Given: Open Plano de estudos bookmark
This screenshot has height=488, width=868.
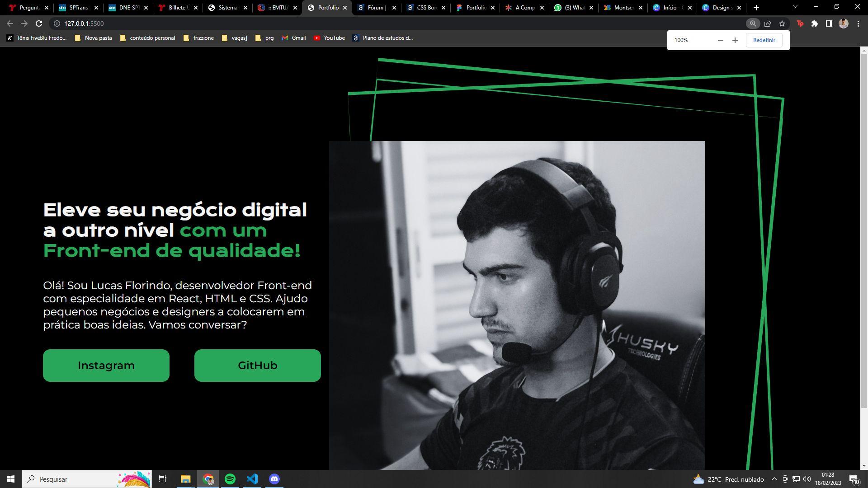Looking at the screenshot, I should click(383, 38).
